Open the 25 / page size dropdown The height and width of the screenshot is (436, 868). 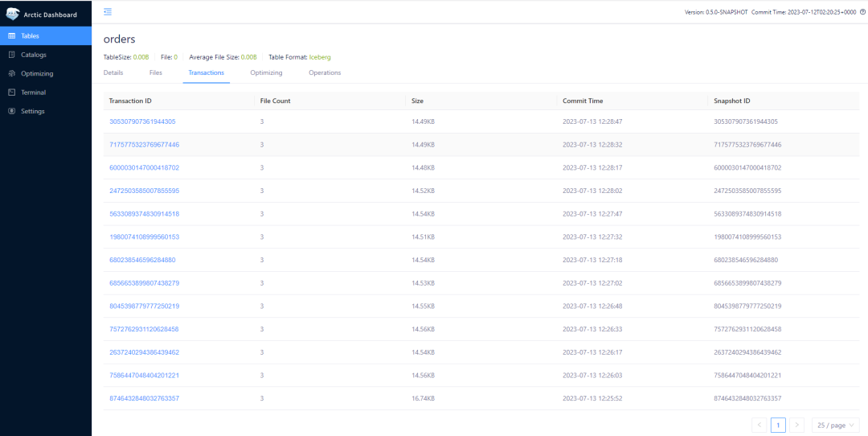pyautogui.click(x=837, y=425)
